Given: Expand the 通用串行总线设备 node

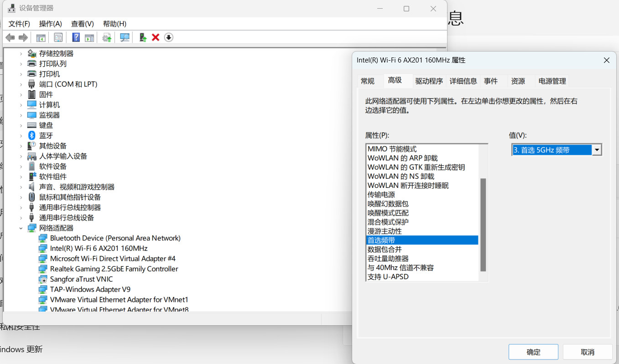Looking at the screenshot, I should click(x=21, y=218).
